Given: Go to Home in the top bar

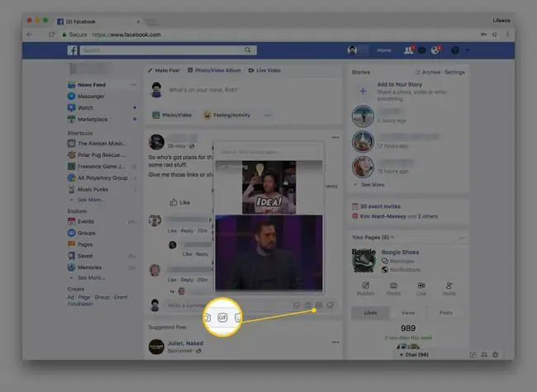Looking at the screenshot, I should point(384,50).
